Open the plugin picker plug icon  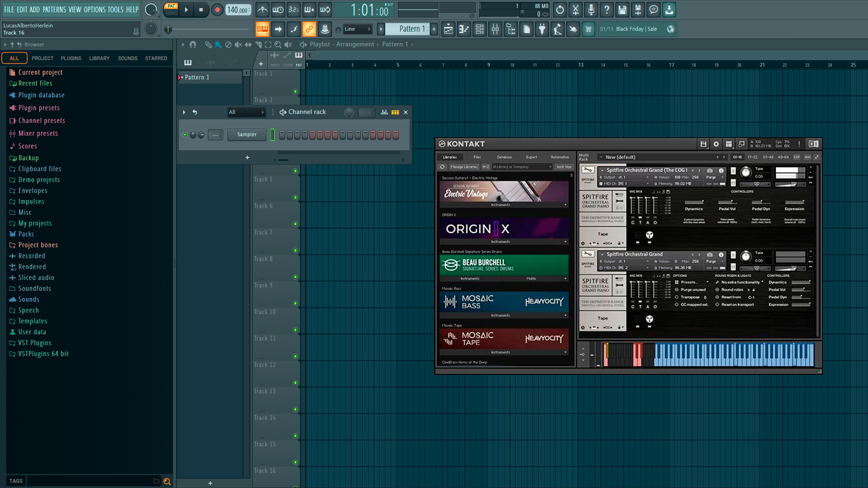coord(542,29)
